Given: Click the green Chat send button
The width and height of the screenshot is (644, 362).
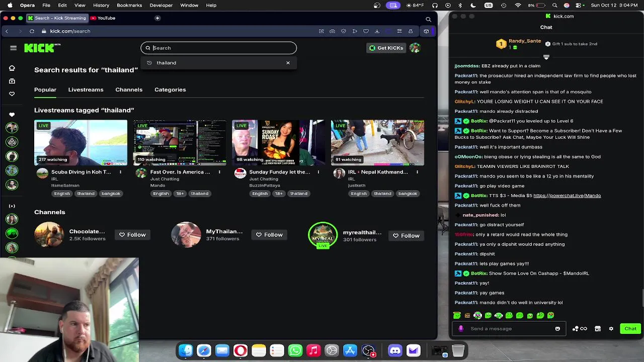Looking at the screenshot, I should coord(630,329).
